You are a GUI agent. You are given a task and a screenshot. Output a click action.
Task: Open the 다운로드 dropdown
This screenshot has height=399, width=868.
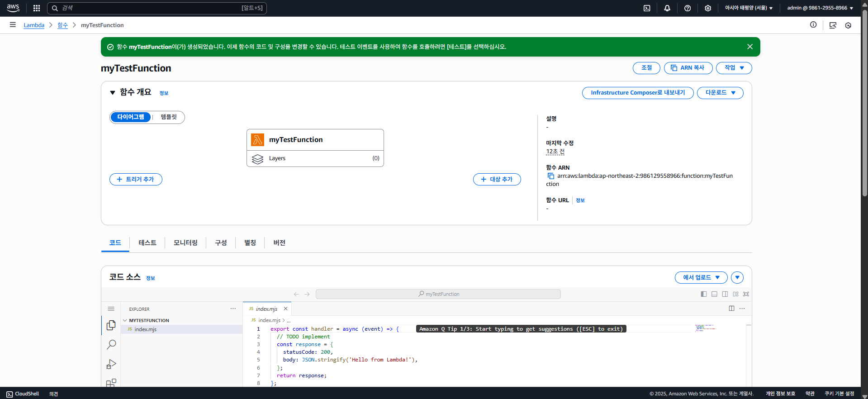(720, 93)
